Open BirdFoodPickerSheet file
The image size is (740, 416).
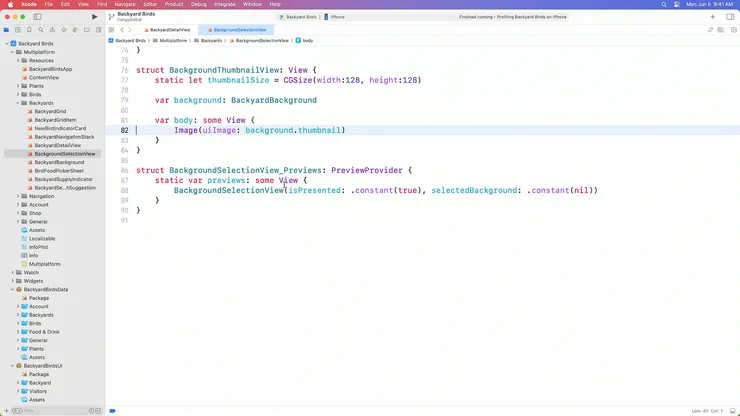click(x=59, y=171)
